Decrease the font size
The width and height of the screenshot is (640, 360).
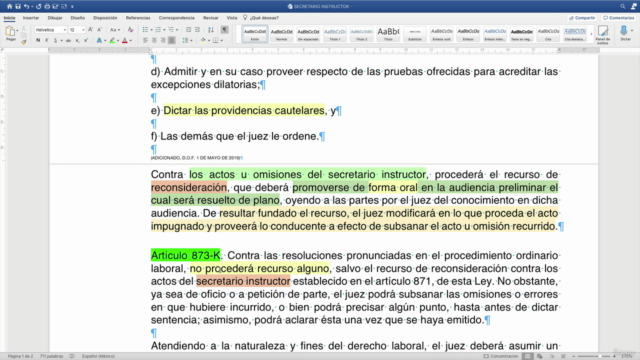coord(99,29)
